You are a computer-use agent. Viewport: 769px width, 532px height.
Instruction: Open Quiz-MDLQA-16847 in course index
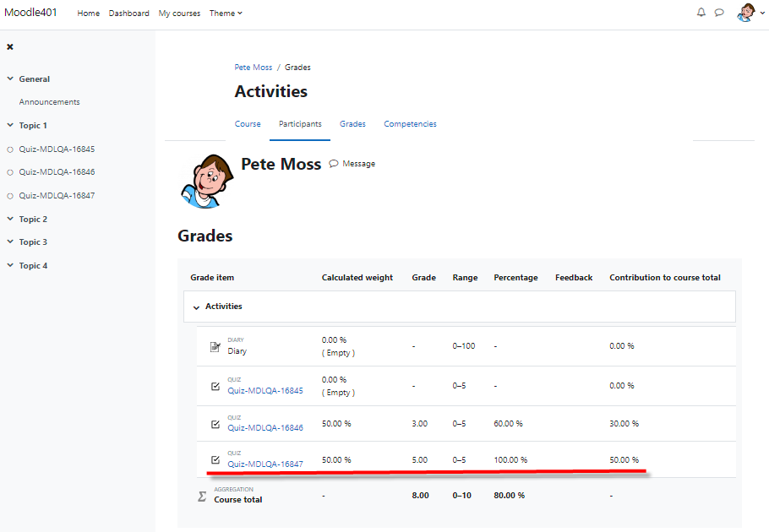point(57,195)
